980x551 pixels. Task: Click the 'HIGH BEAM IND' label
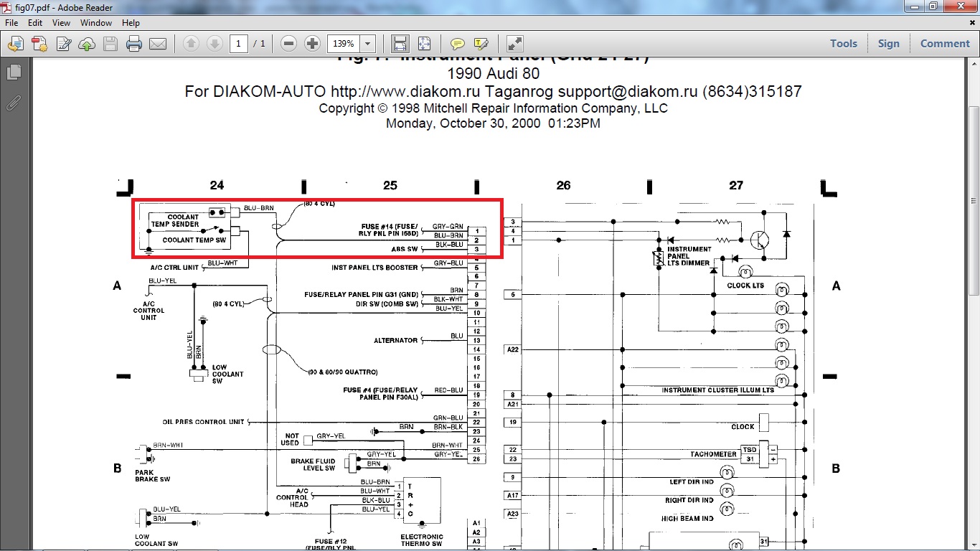point(687,518)
